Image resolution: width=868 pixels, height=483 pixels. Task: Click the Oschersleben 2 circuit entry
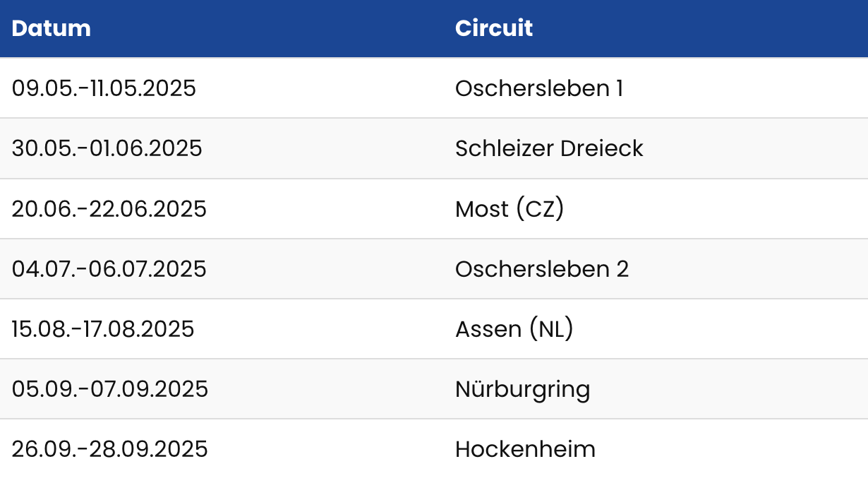point(541,269)
